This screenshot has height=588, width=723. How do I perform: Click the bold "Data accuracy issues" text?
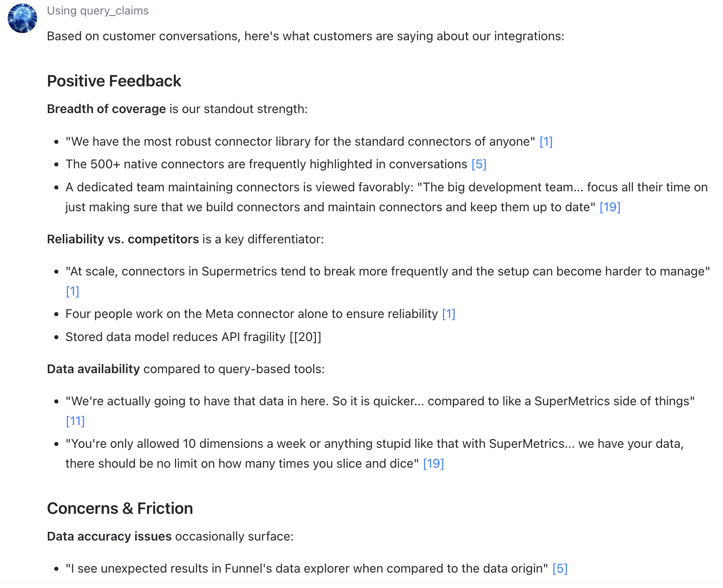tap(109, 536)
